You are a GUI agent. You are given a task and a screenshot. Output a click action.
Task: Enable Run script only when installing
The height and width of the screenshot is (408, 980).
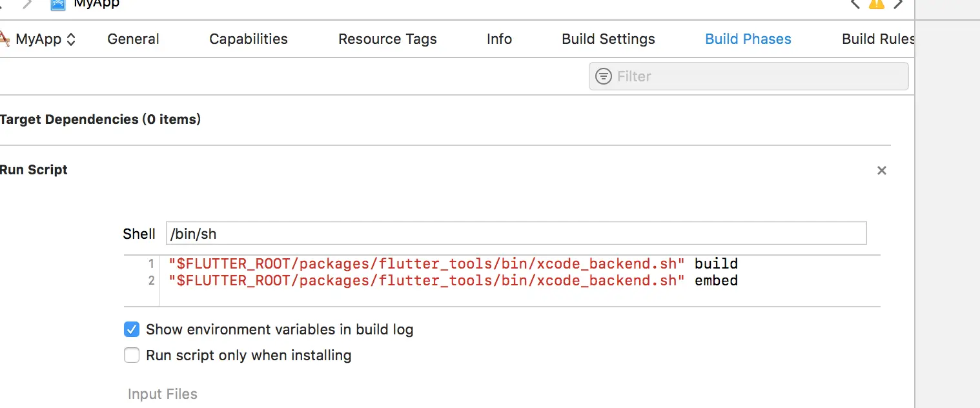(132, 356)
